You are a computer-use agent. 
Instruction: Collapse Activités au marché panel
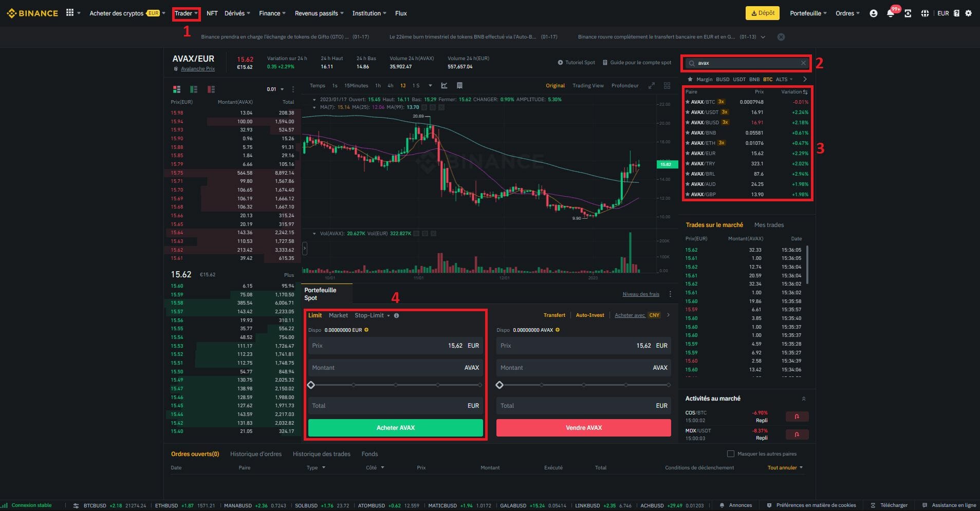tap(804, 399)
